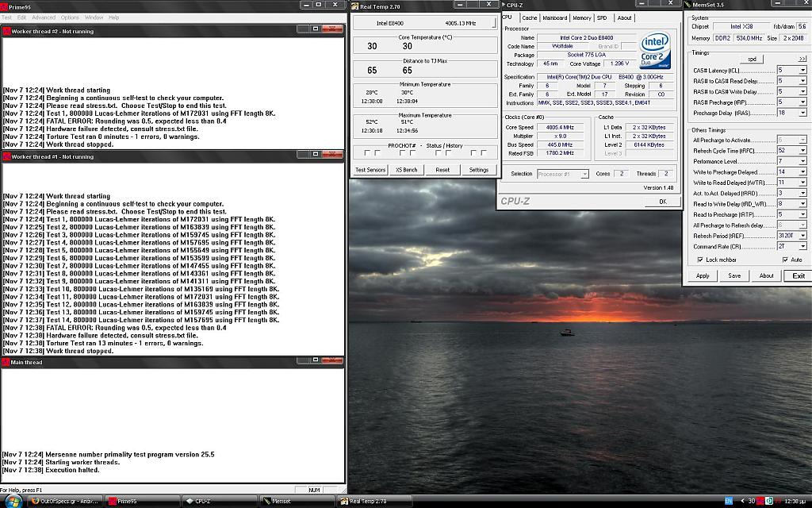The image size is (812, 508).
Task: Switch to CPU-Z taskbar button
Action: coord(219,502)
